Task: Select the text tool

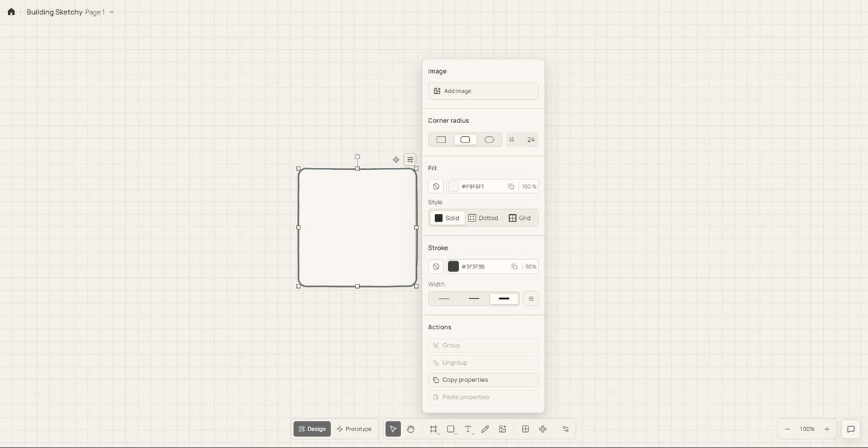Action: coord(468,429)
